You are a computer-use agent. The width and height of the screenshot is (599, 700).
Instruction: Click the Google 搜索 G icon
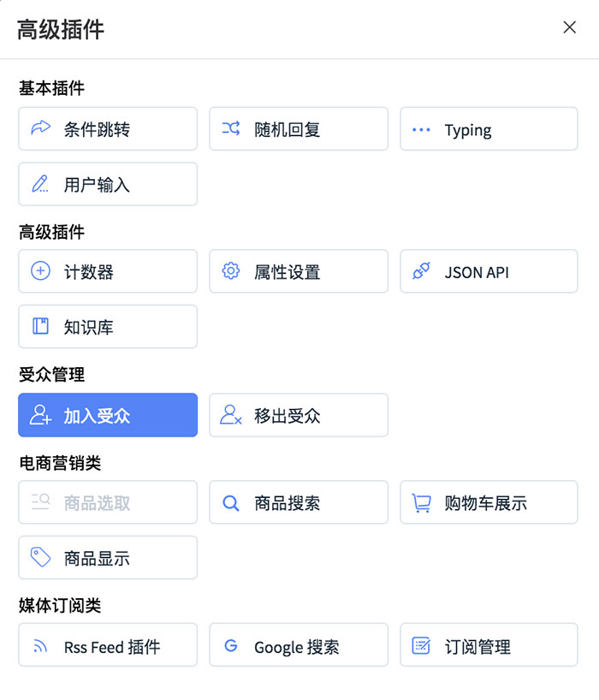coord(231,645)
